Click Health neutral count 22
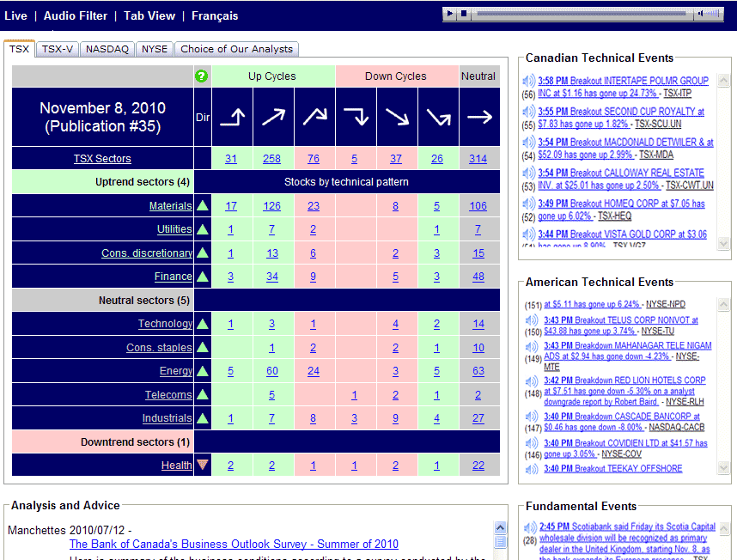The image size is (737, 560). [478, 466]
